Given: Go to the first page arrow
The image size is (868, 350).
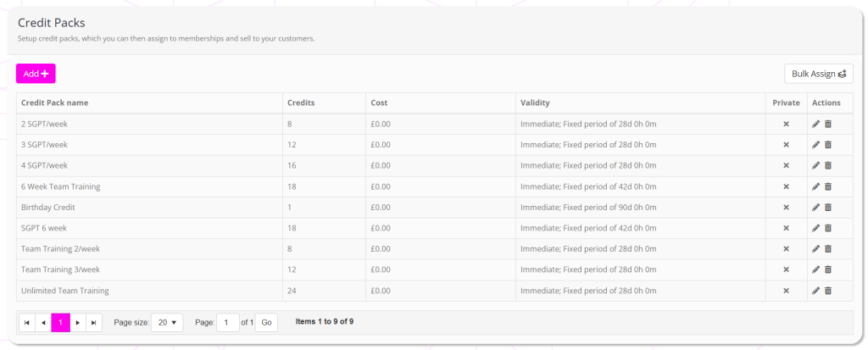Looking at the screenshot, I should pos(26,323).
